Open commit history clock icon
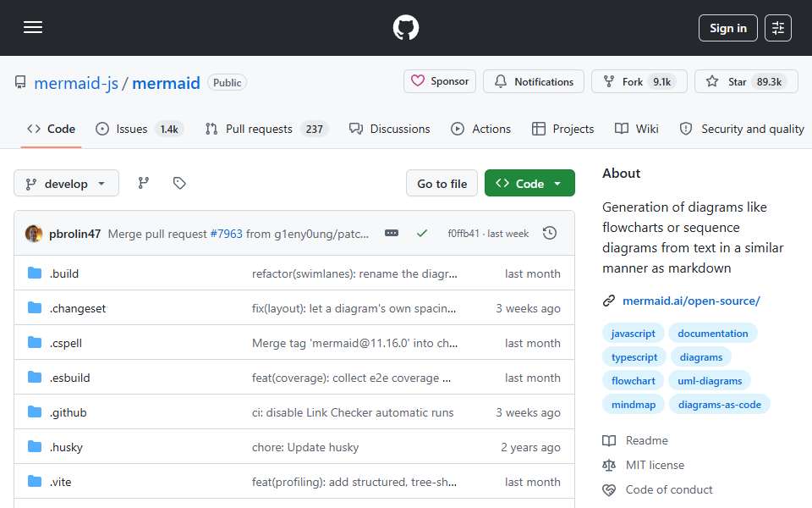This screenshot has width=812, height=508. coord(550,234)
